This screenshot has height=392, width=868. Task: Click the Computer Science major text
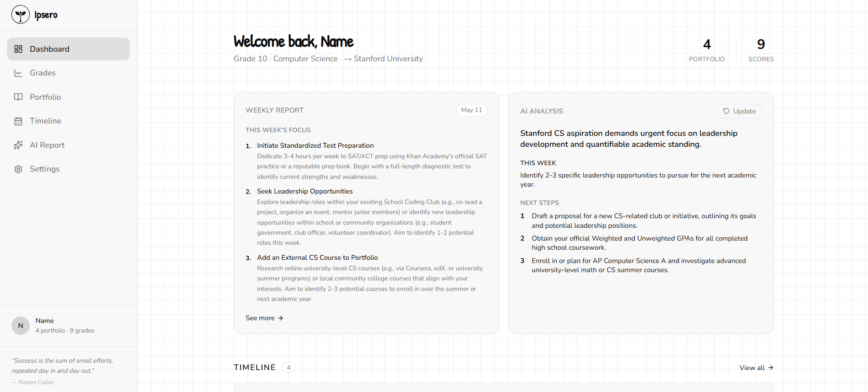(305, 59)
